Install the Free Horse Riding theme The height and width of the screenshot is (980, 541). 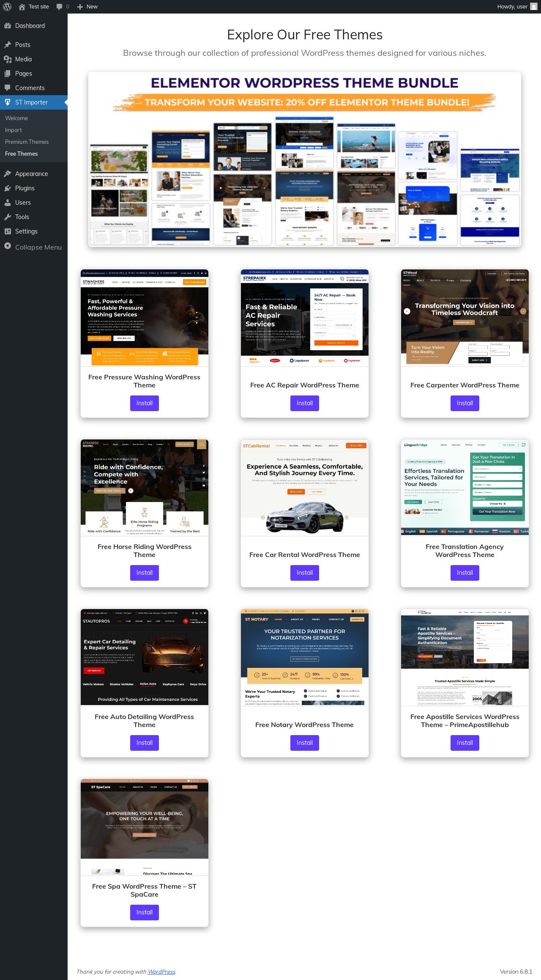tap(145, 573)
